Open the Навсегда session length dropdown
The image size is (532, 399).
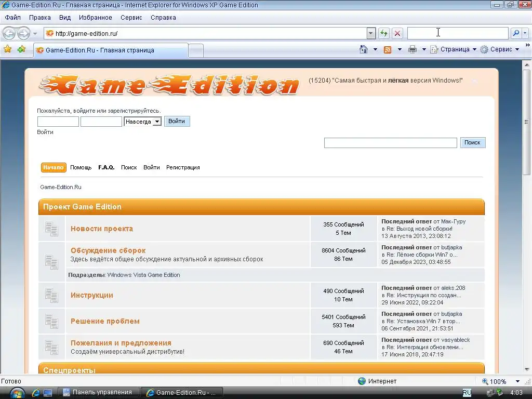click(x=142, y=122)
